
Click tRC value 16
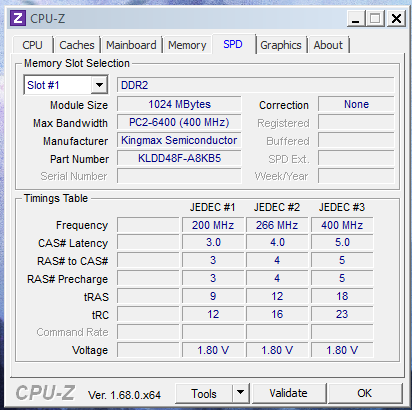[277, 314]
